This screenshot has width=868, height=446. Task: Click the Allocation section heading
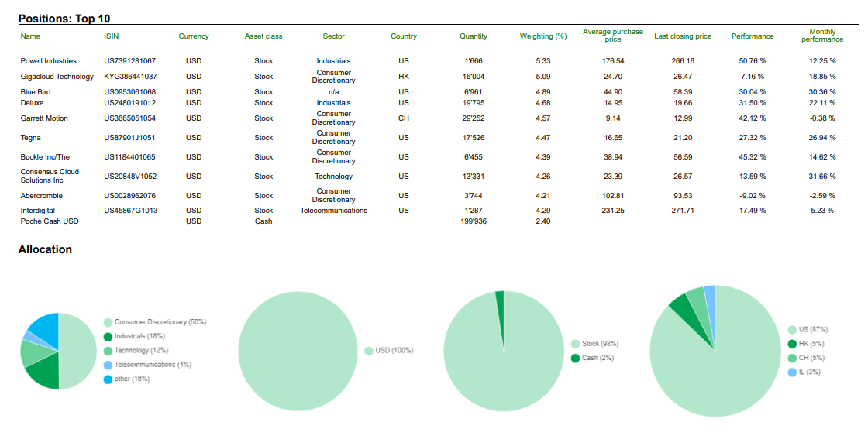pos(46,249)
